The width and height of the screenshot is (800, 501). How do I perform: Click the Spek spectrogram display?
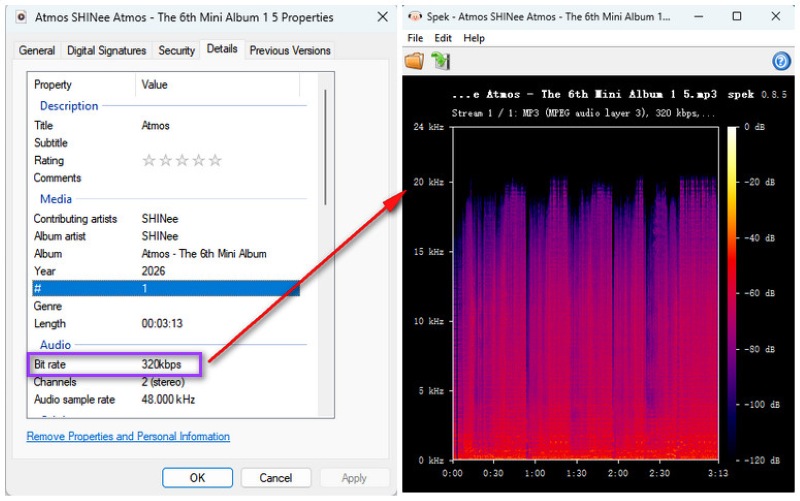[586, 293]
